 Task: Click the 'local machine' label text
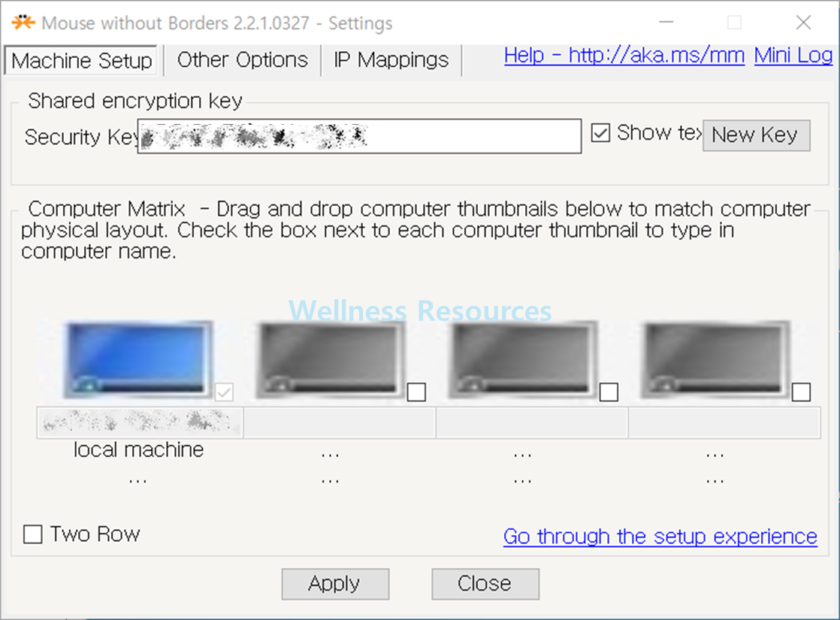139,449
